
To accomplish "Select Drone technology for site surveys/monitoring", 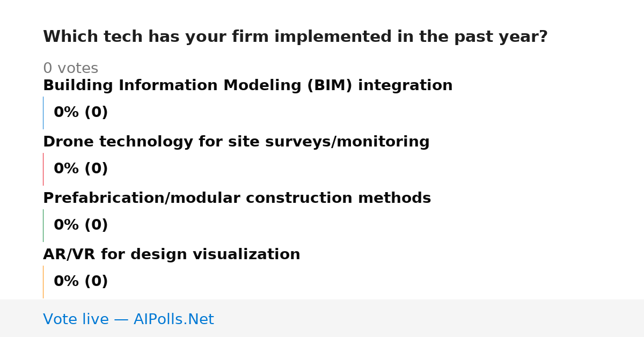I will coord(236,142).
